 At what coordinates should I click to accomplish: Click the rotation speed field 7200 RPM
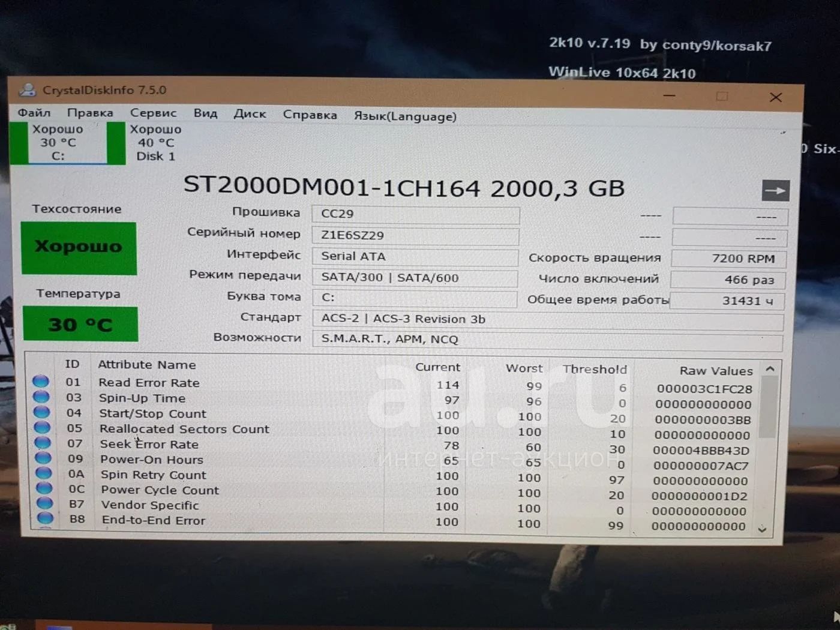(x=728, y=259)
